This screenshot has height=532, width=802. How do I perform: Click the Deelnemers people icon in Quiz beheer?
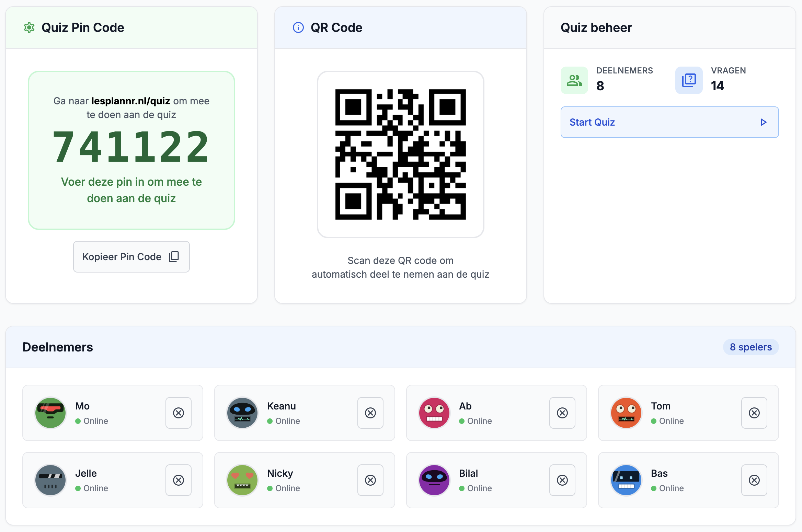coord(574,80)
